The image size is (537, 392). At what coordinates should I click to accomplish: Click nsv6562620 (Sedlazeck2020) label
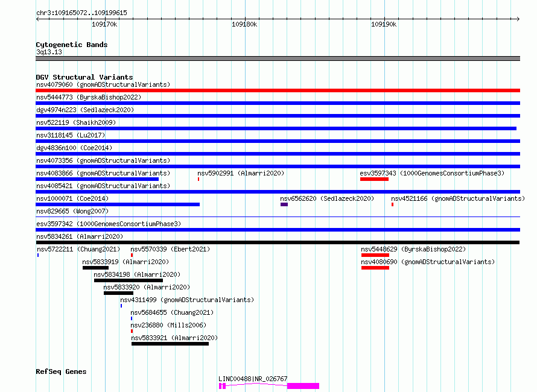coord(327,198)
